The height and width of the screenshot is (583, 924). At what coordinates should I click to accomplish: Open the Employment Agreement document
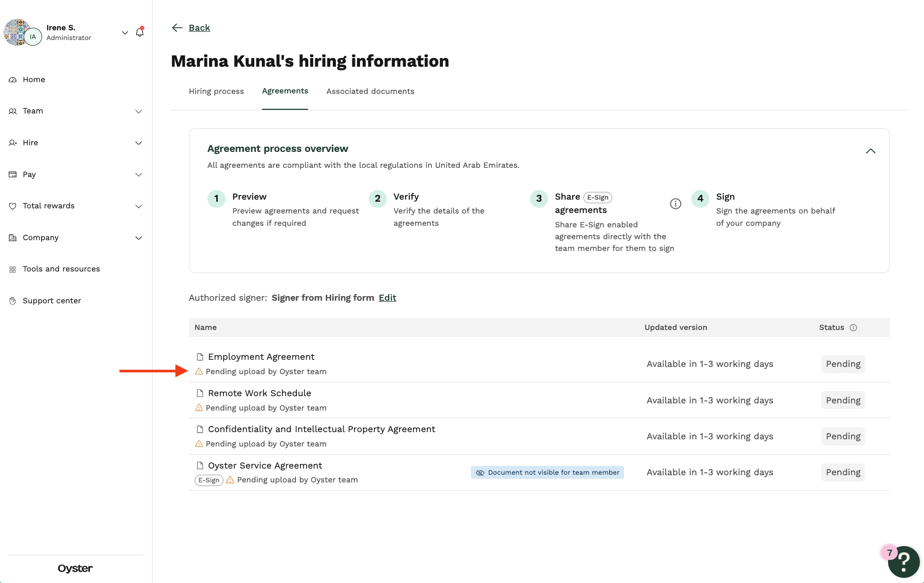[x=261, y=357]
